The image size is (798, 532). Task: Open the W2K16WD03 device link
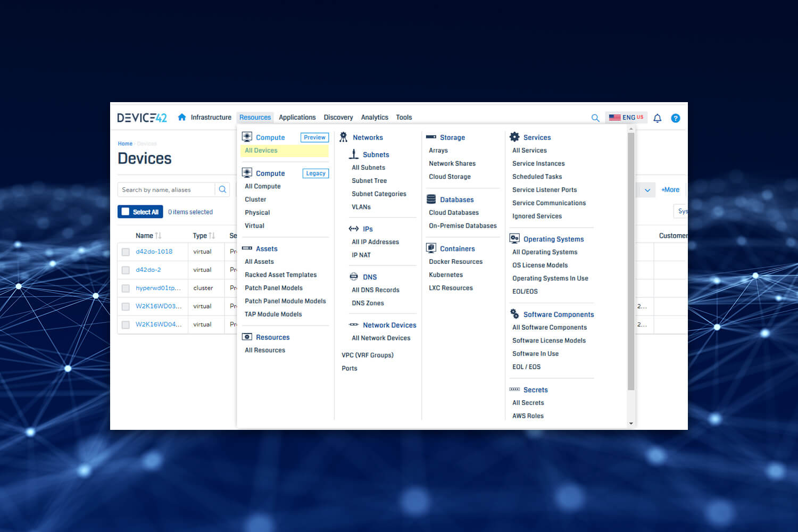coord(159,306)
